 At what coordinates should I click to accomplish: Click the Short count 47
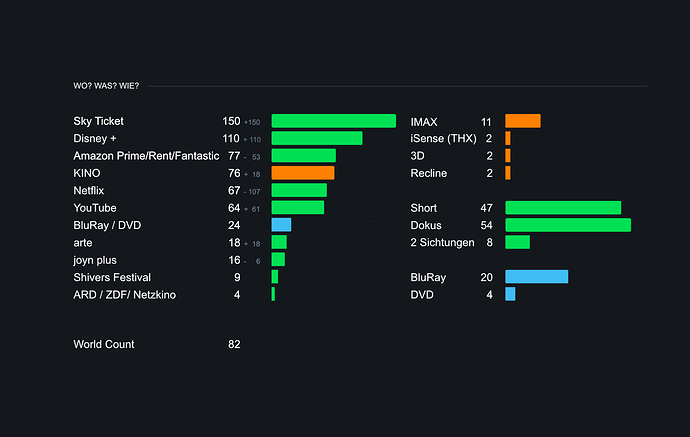pyautogui.click(x=486, y=208)
